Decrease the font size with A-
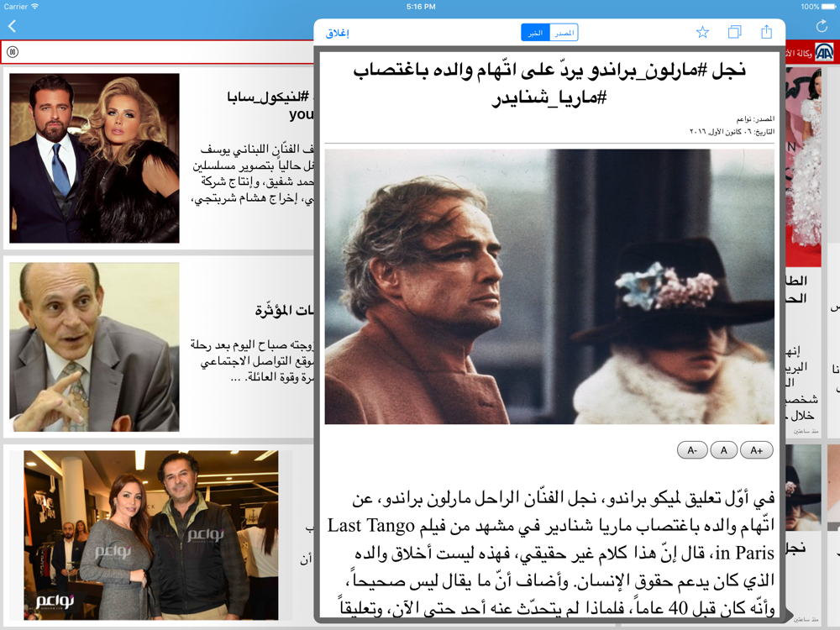Screen dimensions: 840x630 point(692,450)
